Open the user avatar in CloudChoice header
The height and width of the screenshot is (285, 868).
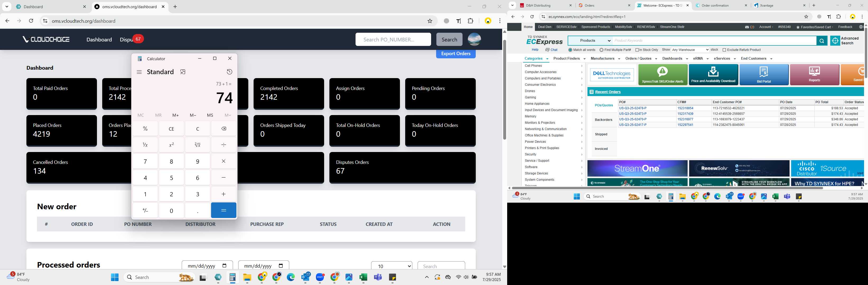pyautogui.click(x=474, y=39)
